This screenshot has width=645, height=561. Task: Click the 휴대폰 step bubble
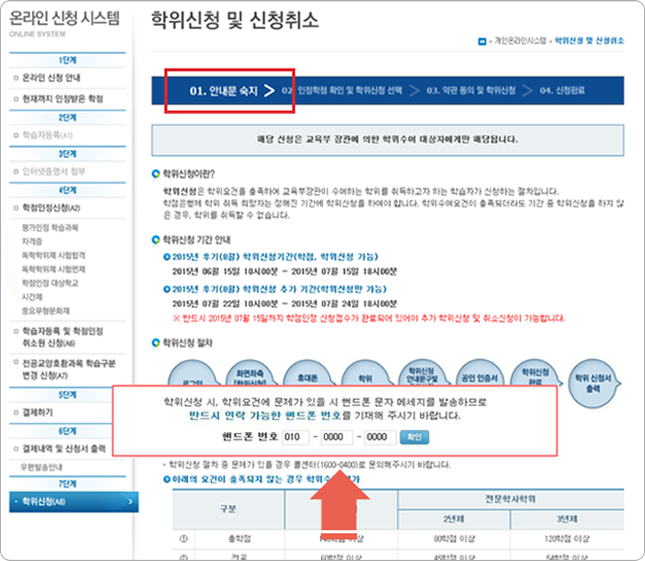(x=307, y=373)
